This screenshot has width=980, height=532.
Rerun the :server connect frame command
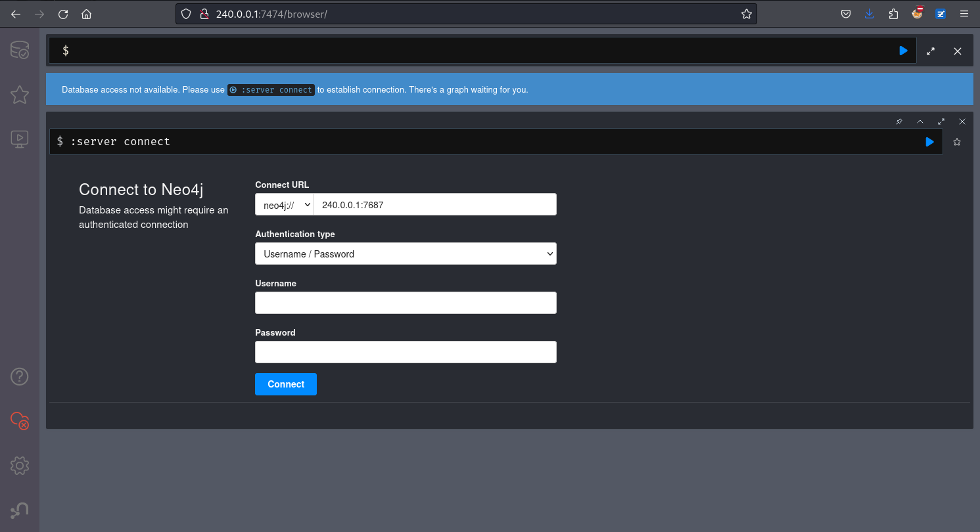pyautogui.click(x=929, y=142)
